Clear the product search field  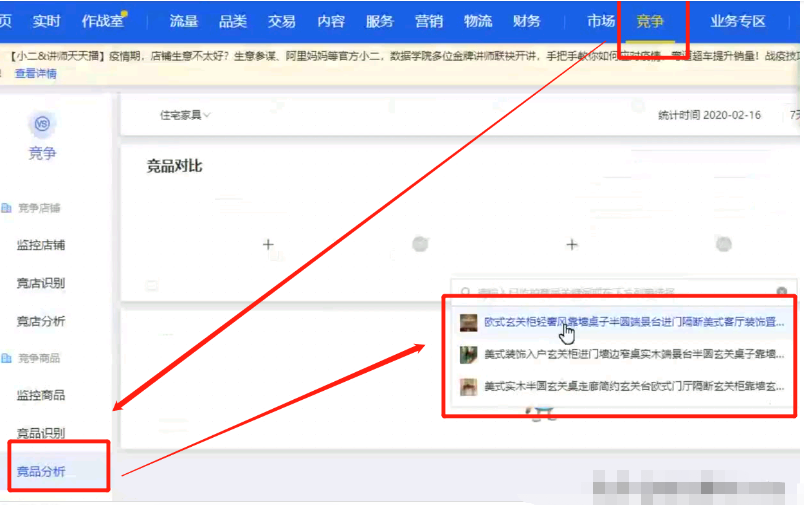(x=781, y=291)
